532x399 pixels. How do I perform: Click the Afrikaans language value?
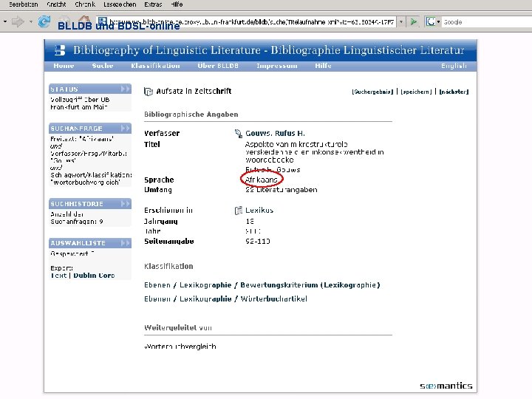tap(262, 180)
